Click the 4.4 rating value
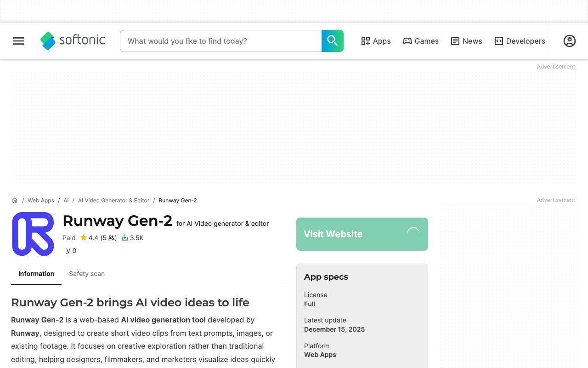The width and height of the screenshot is (588, 368). coord(93,238)
